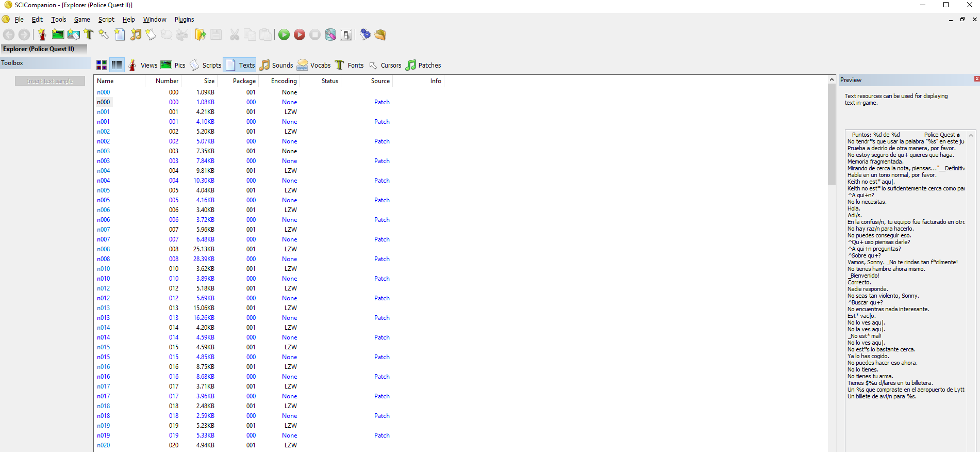Select the n008 row sized 25.13KB
Viewport: 980px width, 452px height.
(x=269, y=249)
